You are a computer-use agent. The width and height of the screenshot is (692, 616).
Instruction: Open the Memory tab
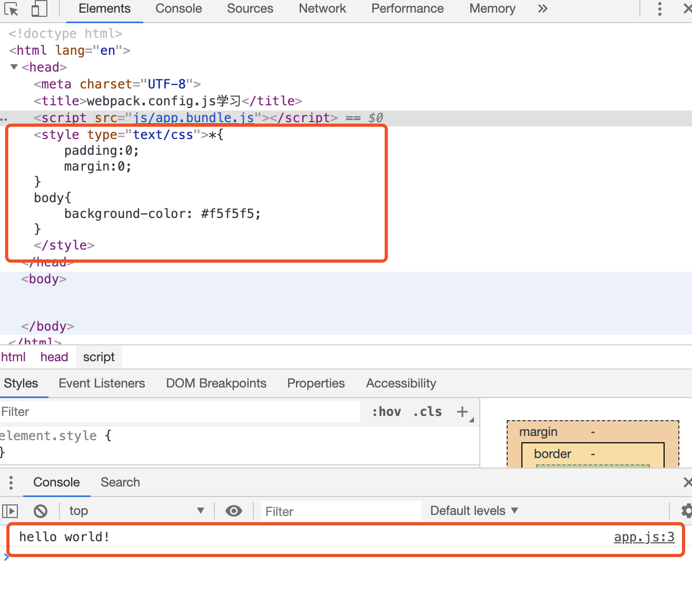click(492, 8)
